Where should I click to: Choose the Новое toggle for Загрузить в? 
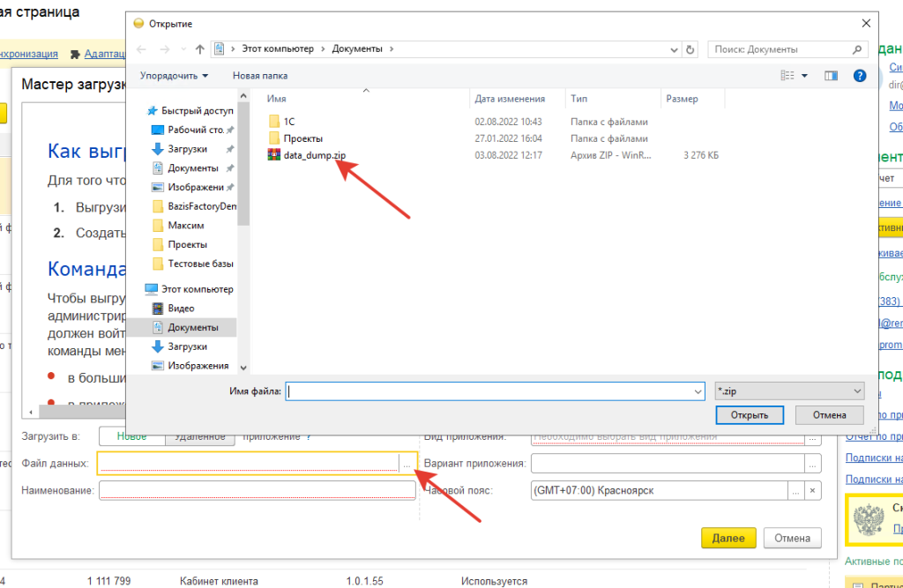click(132, 436)
